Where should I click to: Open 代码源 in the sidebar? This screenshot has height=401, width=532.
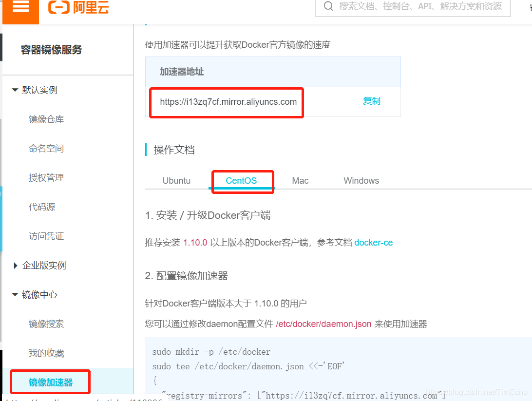pyautogui.click(x=42, y=207)
